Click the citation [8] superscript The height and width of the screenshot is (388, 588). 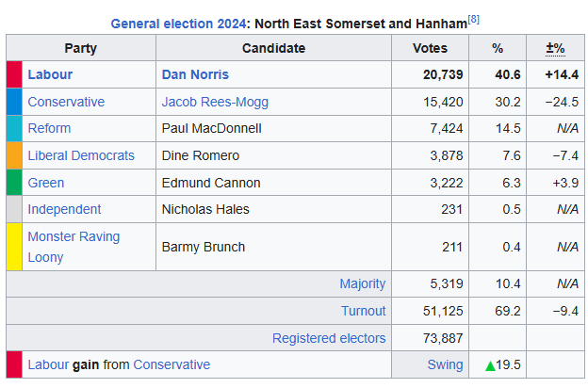click(474, 18)
